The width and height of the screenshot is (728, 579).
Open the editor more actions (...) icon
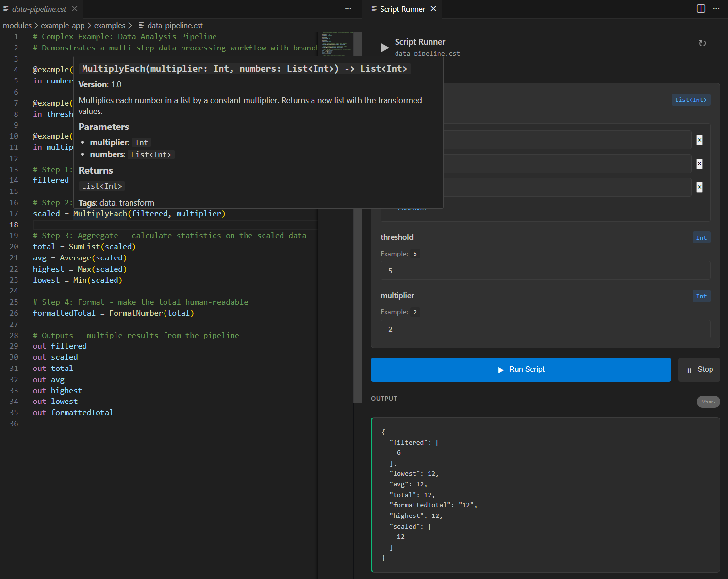point(348,9)
